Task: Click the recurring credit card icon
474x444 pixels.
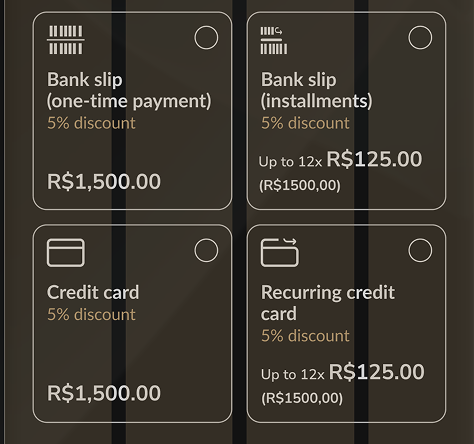Action: click(x=280, y=253)
